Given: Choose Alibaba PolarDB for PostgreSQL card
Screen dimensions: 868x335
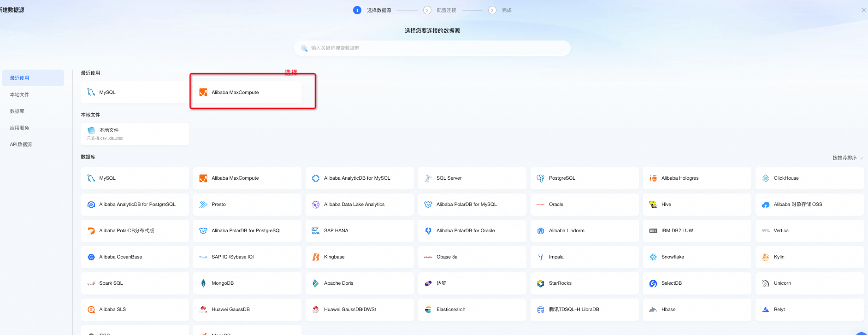Looking at the screenshot, I should [x=247, y=231].
